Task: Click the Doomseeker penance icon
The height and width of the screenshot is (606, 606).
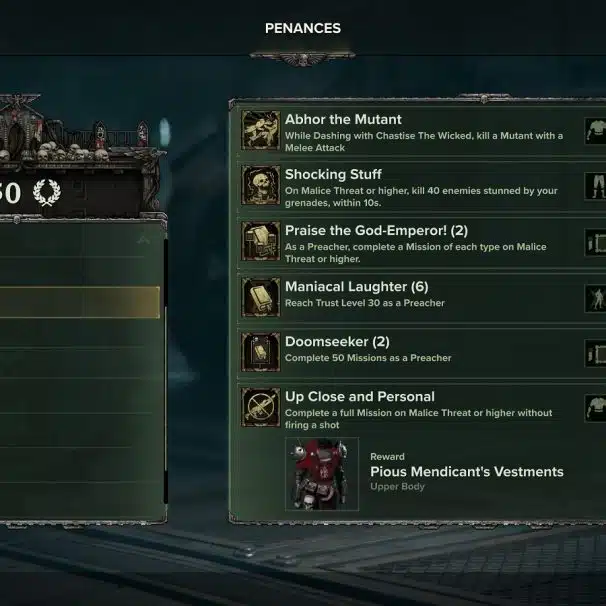Action: pos(261,352)
